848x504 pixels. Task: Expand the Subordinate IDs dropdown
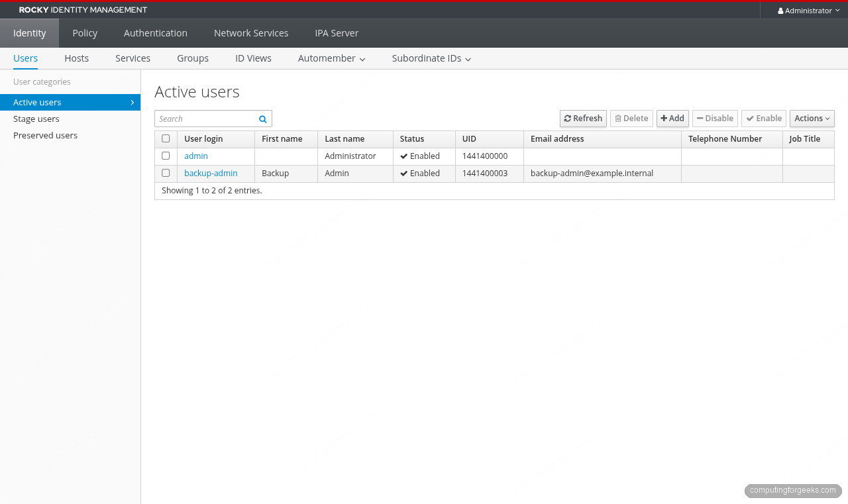click(431, 58)
